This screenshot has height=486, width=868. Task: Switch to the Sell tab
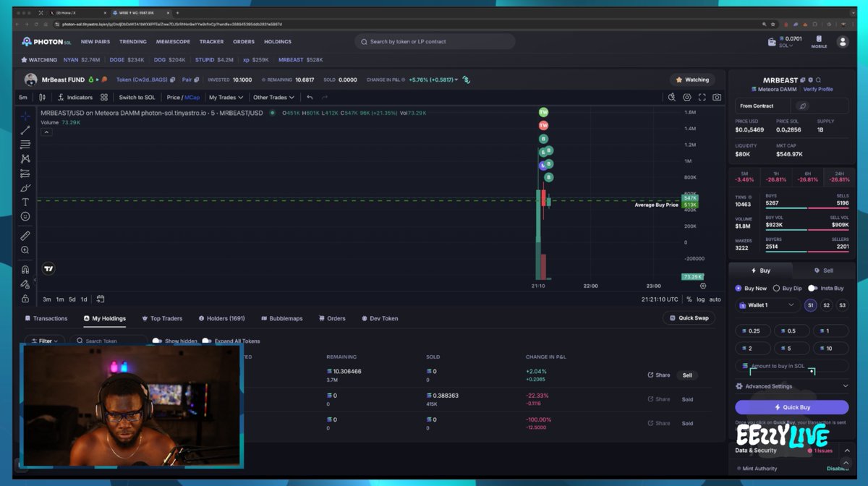click(823, 270)
